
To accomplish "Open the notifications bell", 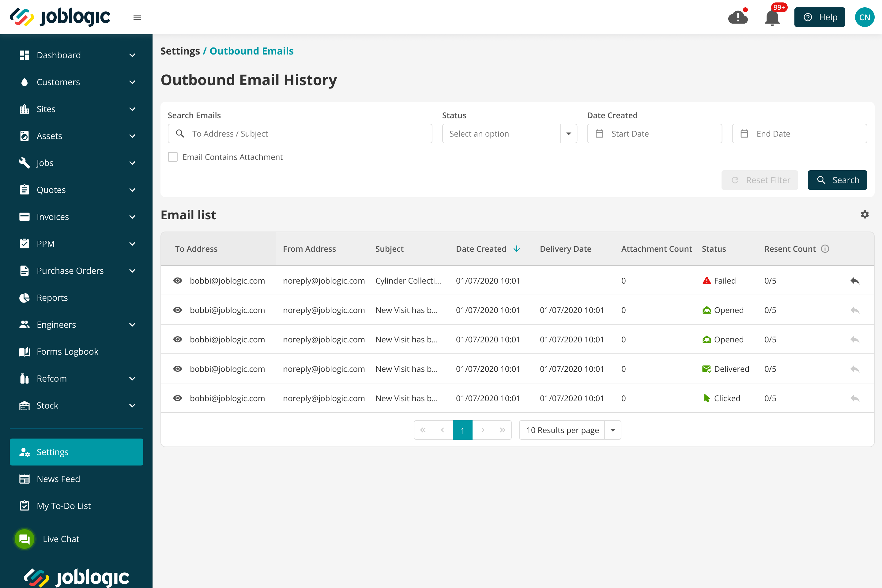I will [772, 17].
